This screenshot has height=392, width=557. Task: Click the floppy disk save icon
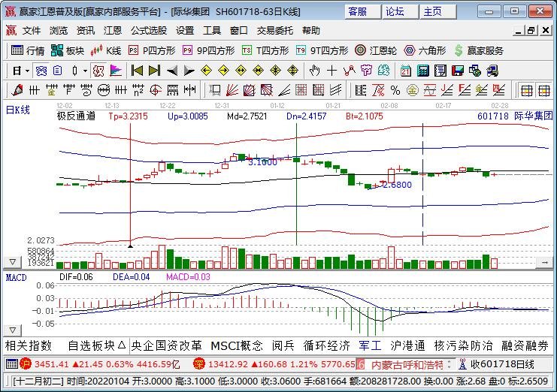(458, 71)
